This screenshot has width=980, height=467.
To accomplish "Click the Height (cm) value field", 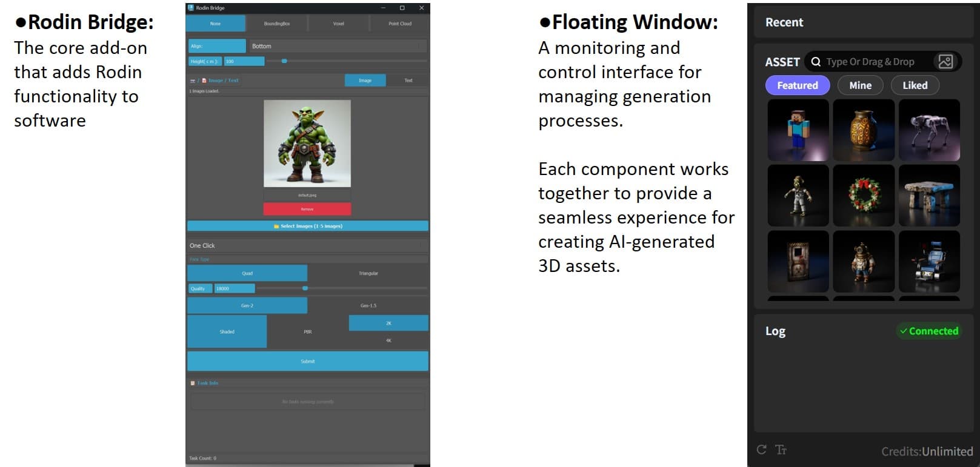I will click(x=244, y=61).
